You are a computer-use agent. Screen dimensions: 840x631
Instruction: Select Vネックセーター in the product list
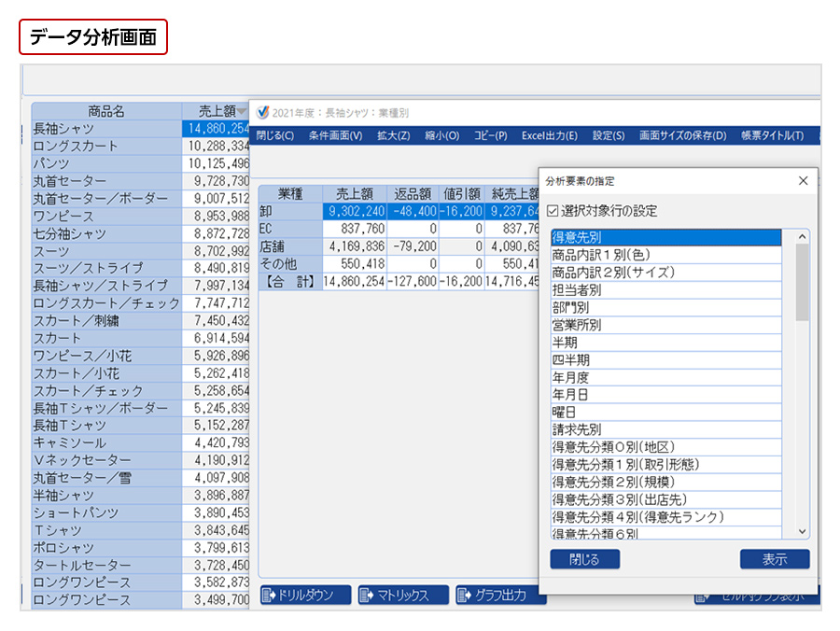106,460
